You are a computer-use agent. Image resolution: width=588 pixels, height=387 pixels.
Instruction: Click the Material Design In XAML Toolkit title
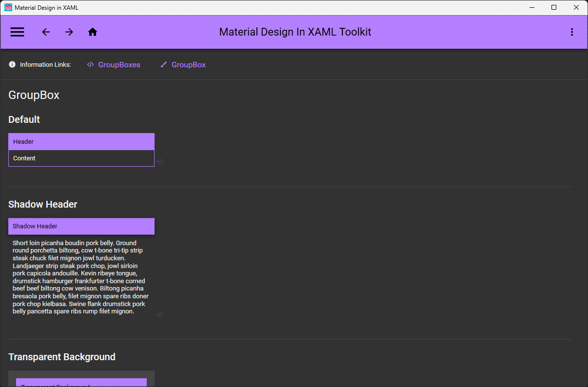click(x=295, y=32)
